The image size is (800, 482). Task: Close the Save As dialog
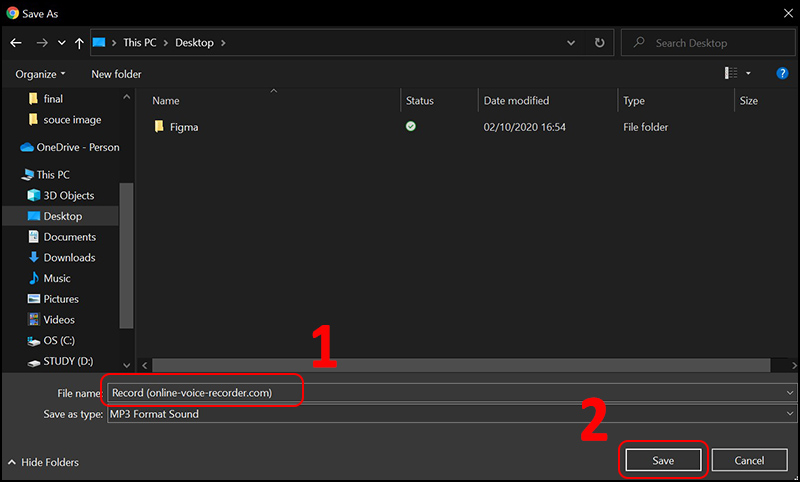(788, 13)
